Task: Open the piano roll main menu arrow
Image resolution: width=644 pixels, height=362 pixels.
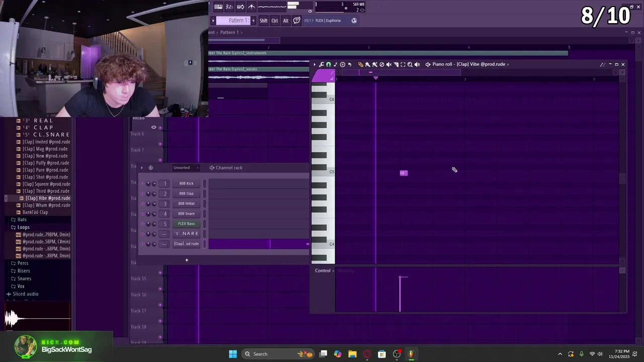Action: 314,64
